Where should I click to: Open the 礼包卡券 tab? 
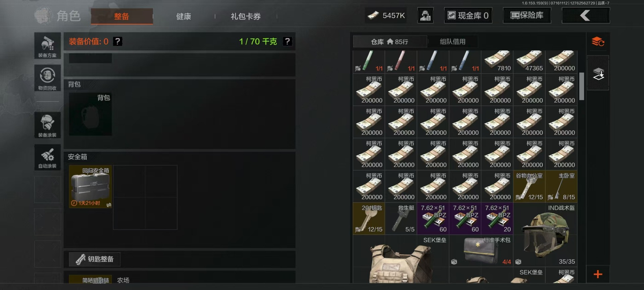coord(246,16)
